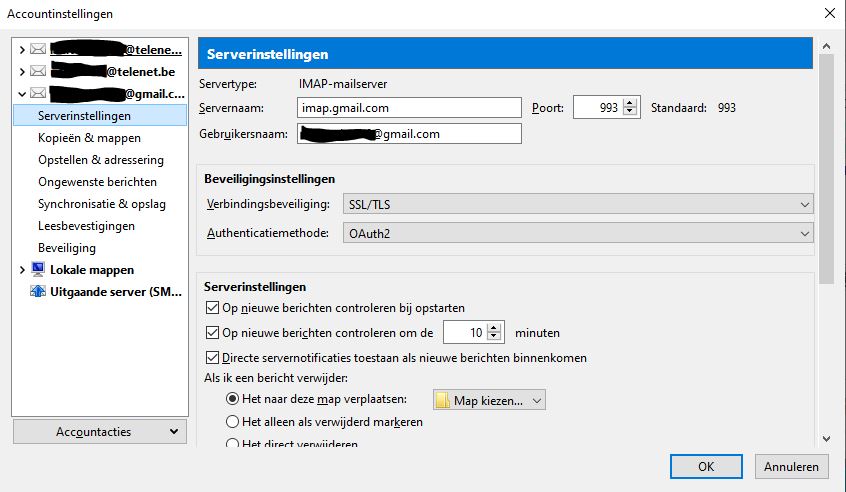Decrease the Poort value with down arrow
This screenshot has height=492, width=846.
point(630,112)
